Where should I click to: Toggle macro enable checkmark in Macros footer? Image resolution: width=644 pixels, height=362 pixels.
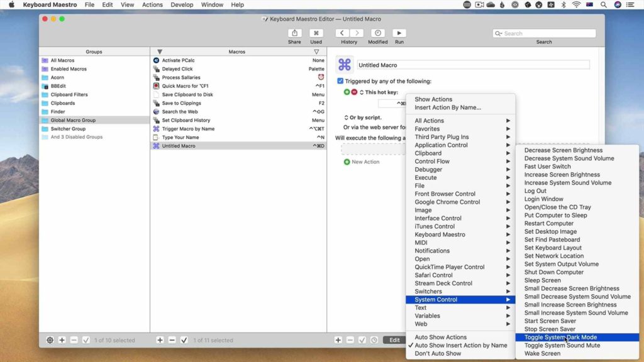pos(184,340)
